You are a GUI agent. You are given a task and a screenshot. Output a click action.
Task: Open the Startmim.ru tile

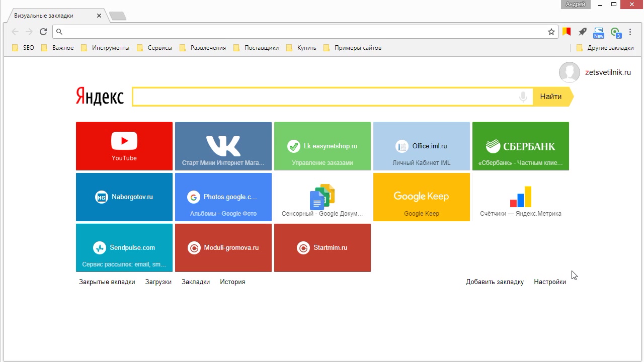pyautogui.click(x=323, y=248)
